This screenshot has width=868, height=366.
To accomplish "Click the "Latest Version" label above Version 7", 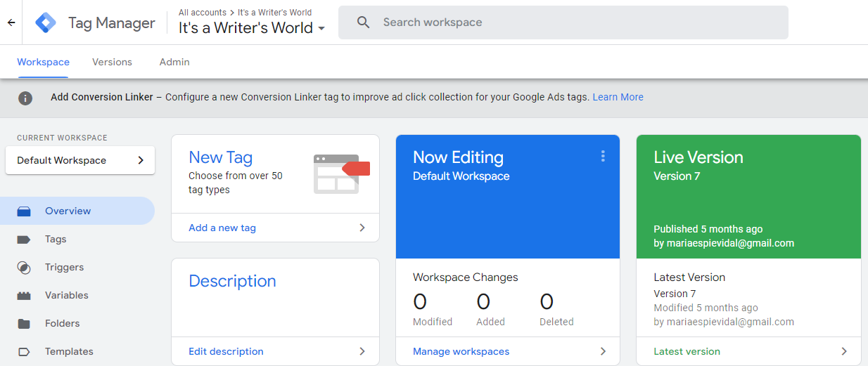I will point(689,277).
